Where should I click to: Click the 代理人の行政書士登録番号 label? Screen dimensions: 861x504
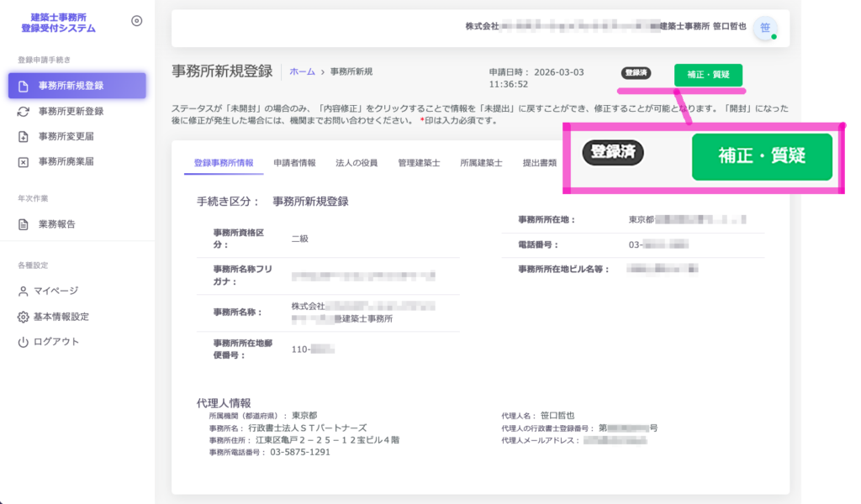point(548,428)
